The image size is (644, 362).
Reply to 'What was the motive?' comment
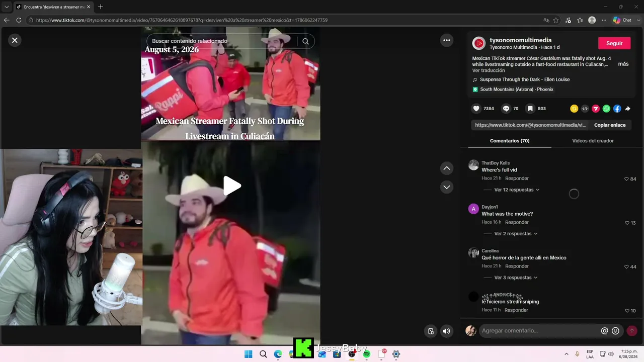(517, 222)
